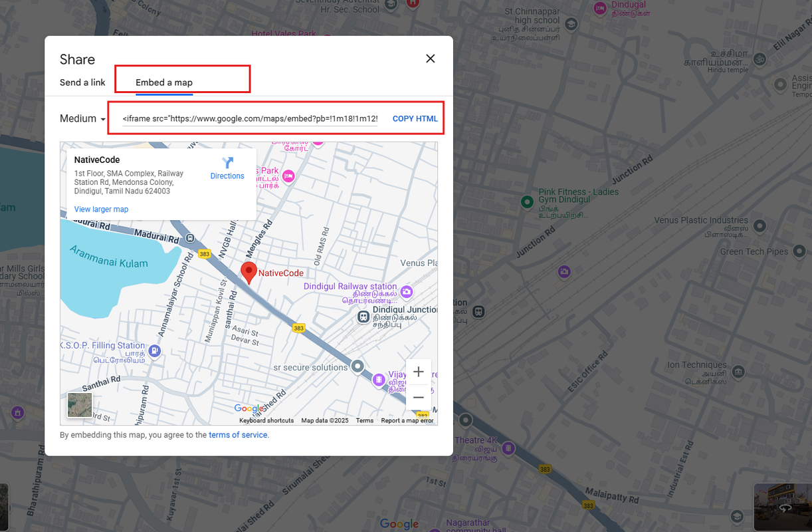Click Ion Techniques marker on background map

click(739, 372)
